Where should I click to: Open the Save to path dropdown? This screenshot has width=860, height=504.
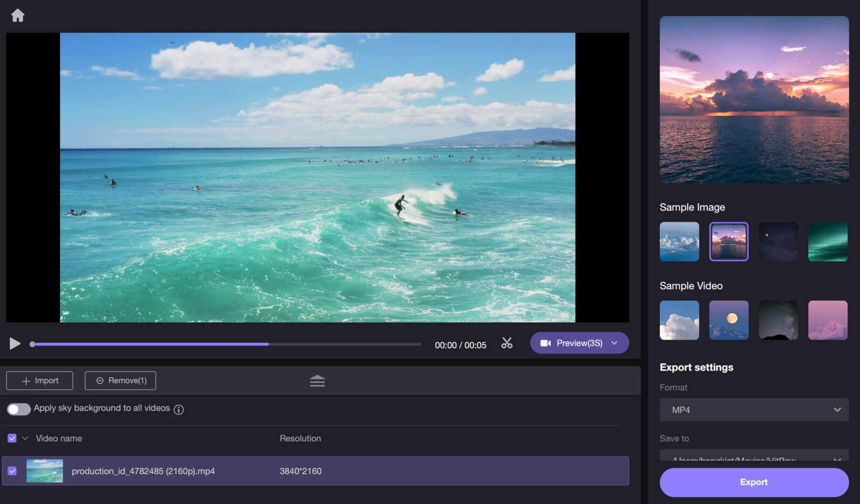coord(754,455)
